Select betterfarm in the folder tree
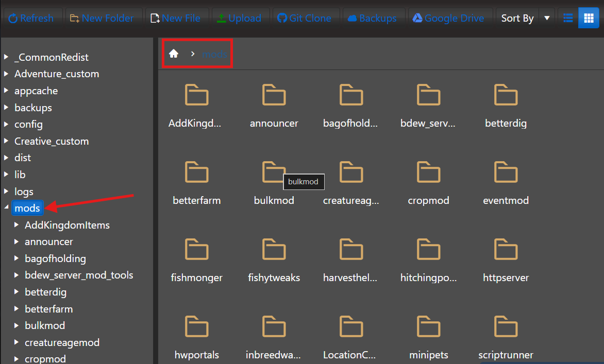The height and width of the screenshot is (364, 604). pyautogui.click(x=48, y=308)
